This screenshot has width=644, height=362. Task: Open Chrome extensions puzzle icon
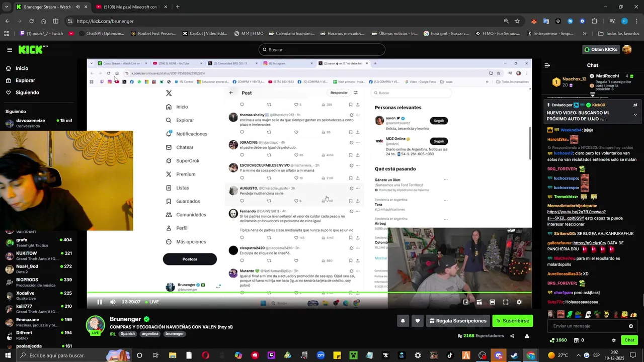tap(595, 21)
